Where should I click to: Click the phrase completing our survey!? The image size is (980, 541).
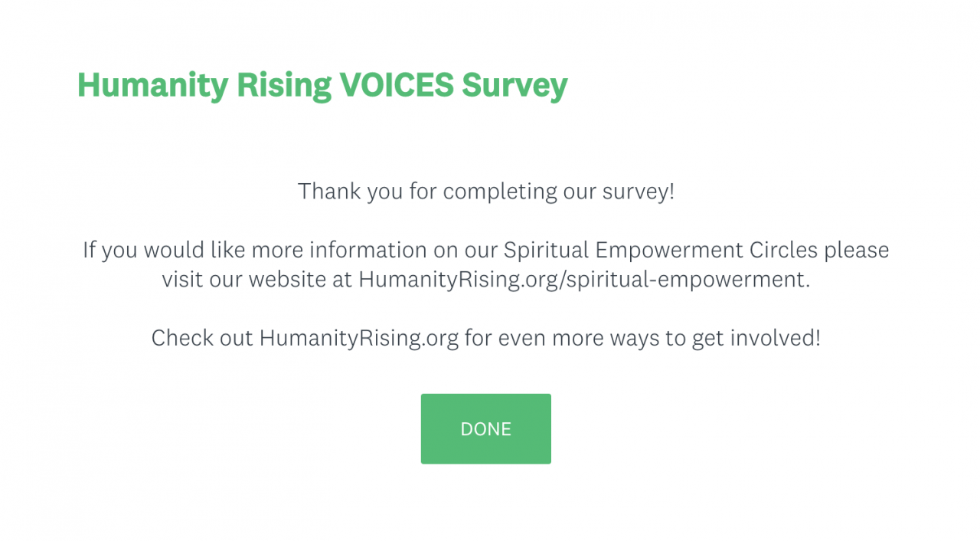559,192
